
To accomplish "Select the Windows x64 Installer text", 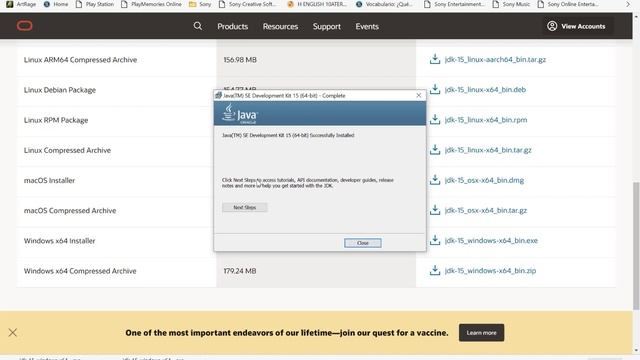I will click(x=60, y=241).
